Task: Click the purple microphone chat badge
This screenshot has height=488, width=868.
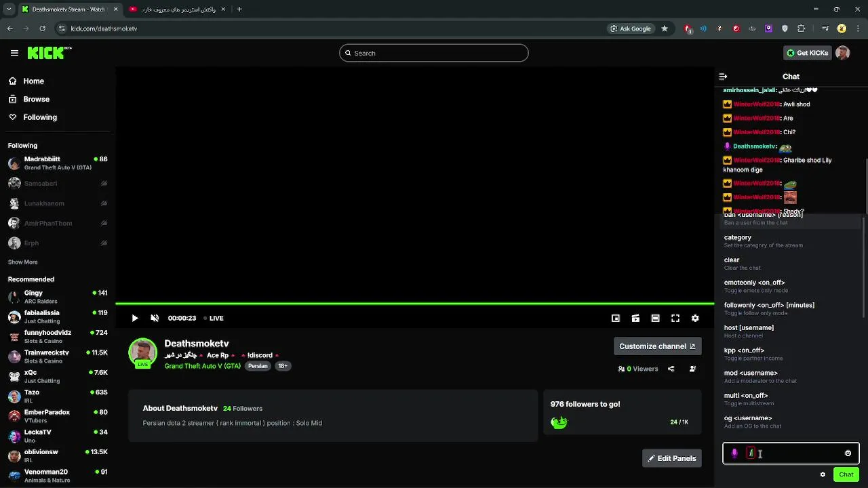Action: click(x=734, y=453)
